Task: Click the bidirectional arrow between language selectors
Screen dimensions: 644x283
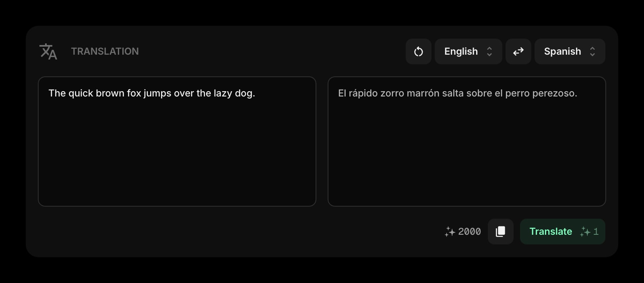Action: pos(518,51)
